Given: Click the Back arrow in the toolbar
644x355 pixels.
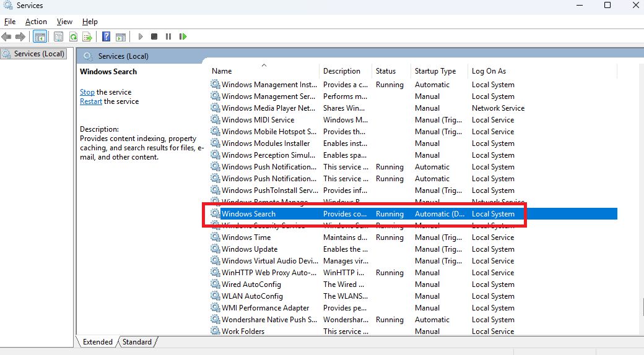Looking at the screenshot, I should point(7,36).
